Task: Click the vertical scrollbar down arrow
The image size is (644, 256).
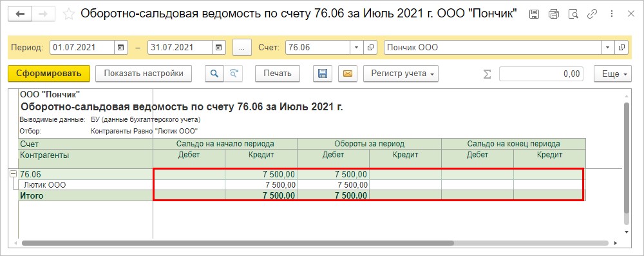Action: [627, 231]
